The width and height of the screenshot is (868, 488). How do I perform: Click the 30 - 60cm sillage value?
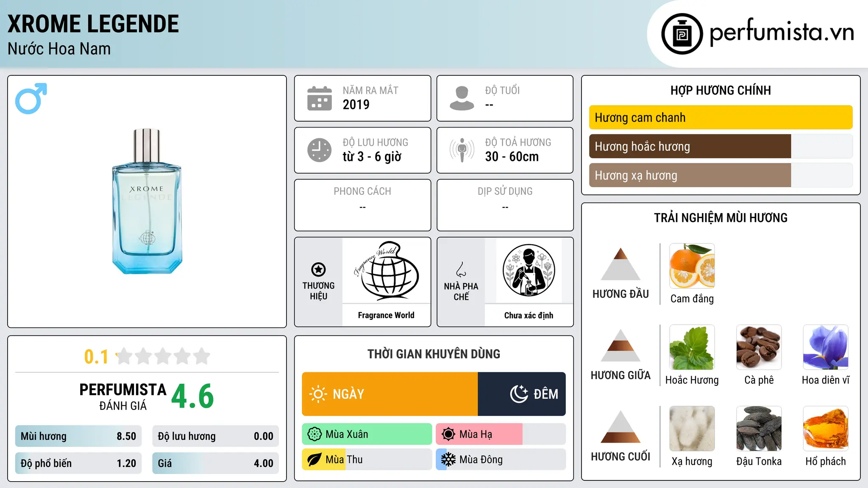point(512,157)
